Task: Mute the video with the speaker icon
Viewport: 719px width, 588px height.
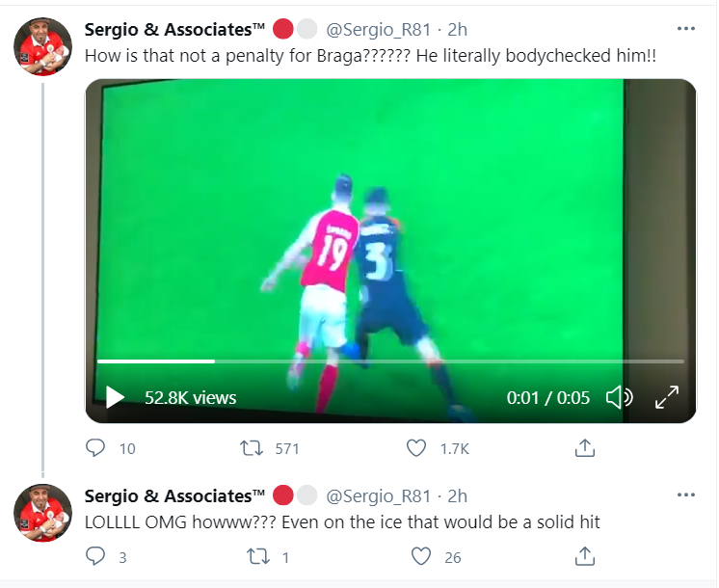Action: click(619, 397)
